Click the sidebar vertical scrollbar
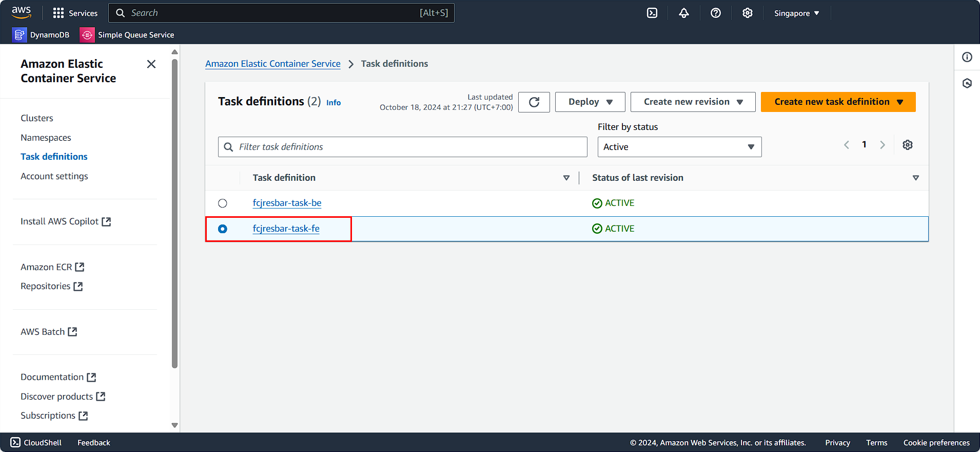 pos(174,214)
